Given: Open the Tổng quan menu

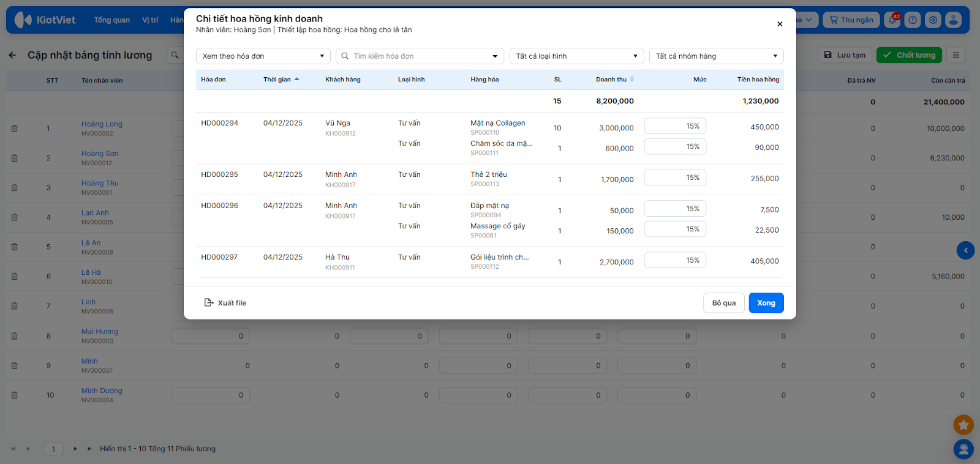Looking at the screenshot, I should 111,20.
